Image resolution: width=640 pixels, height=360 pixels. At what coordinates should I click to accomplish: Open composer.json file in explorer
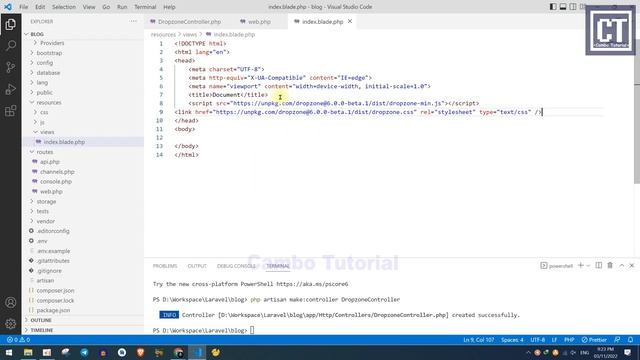55,291
